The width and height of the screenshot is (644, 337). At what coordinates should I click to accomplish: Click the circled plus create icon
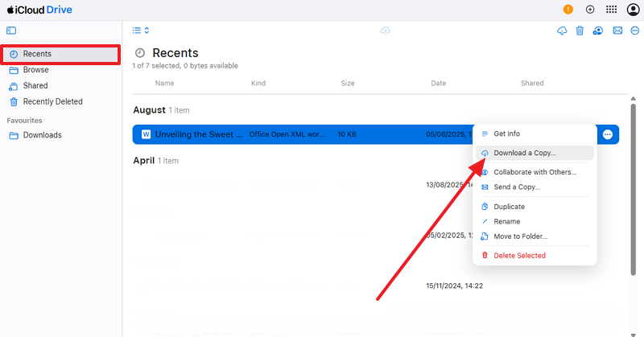coord(590,10)
